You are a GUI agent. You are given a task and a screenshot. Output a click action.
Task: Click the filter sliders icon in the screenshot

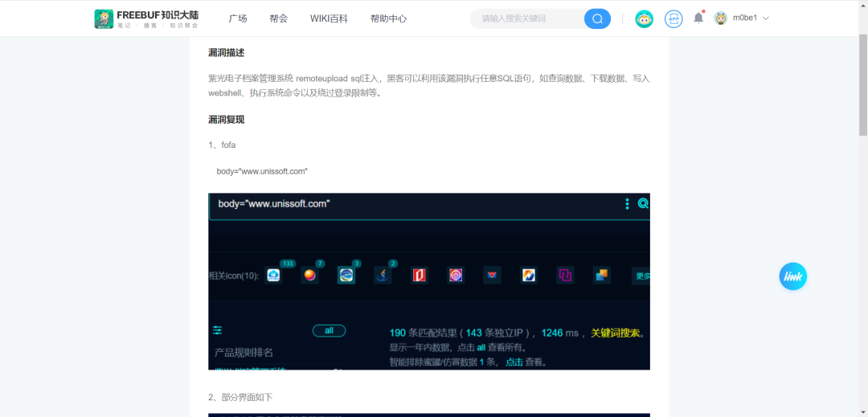[218, 330]
